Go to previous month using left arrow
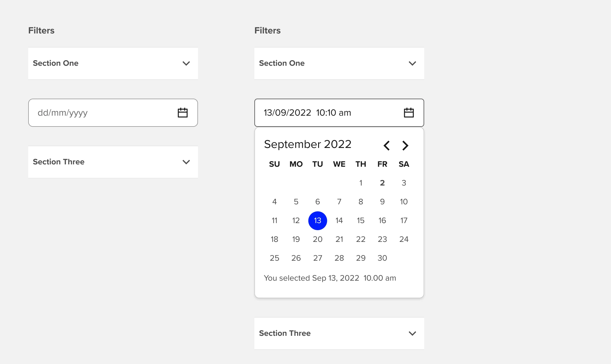The image size is (611, 364). [x=386, y=145]
